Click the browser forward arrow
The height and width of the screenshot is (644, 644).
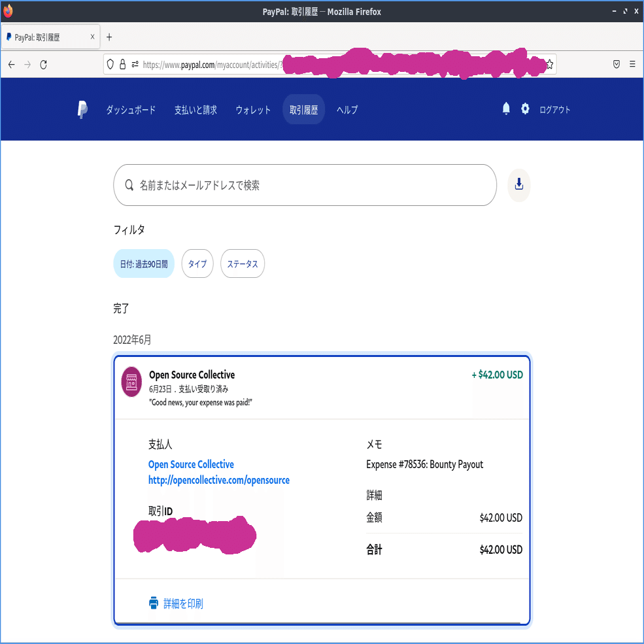coord(27,65)
